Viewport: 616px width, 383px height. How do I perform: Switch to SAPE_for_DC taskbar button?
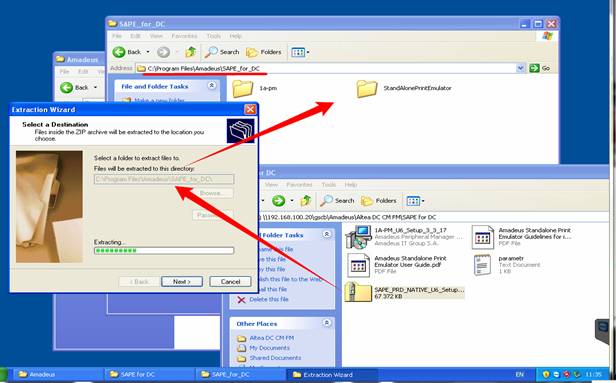(240, 374)
